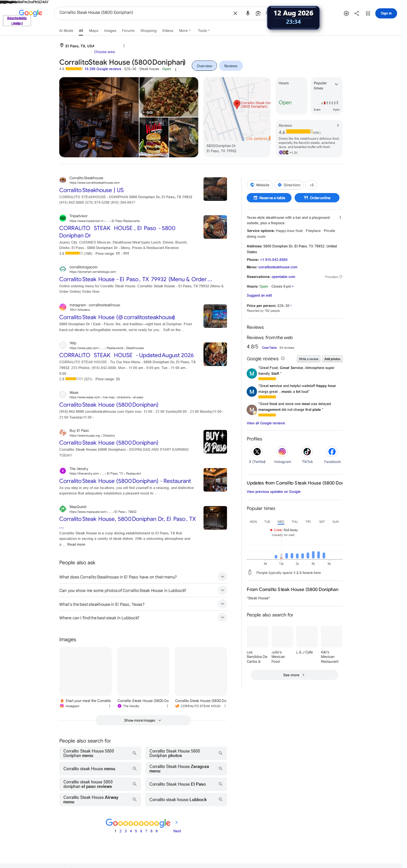The image size is (407, 868).
Task: Open the Tools dropdown
Action: click(x=204, y=31)
